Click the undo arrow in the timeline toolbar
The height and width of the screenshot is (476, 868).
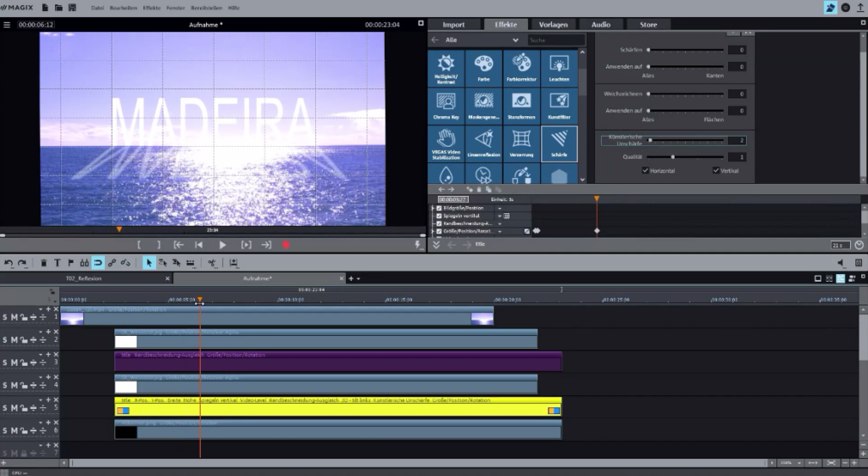[8, 263]
